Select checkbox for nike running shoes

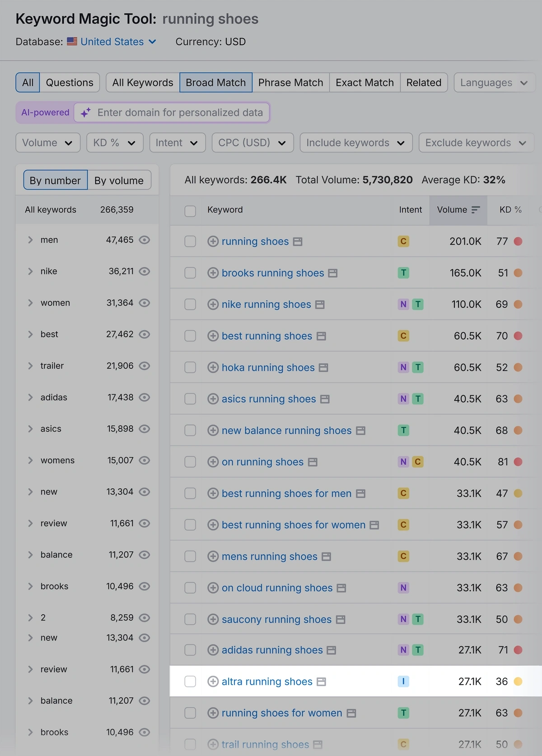(x=190, y=304)
